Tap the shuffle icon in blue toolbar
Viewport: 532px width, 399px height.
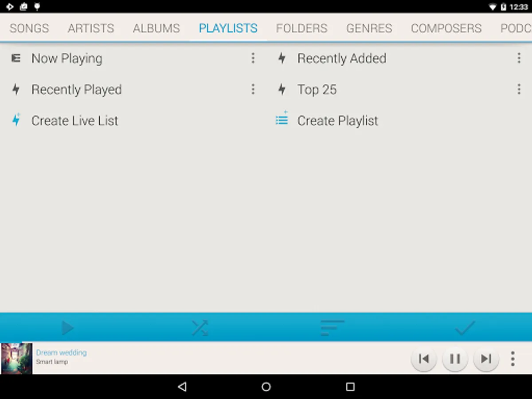click(199, 328)
